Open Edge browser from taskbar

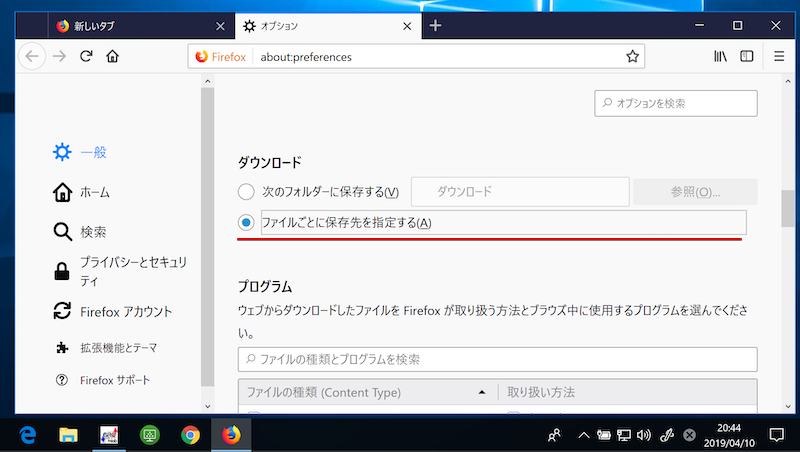pyautogui.click(x=28, y=435)
